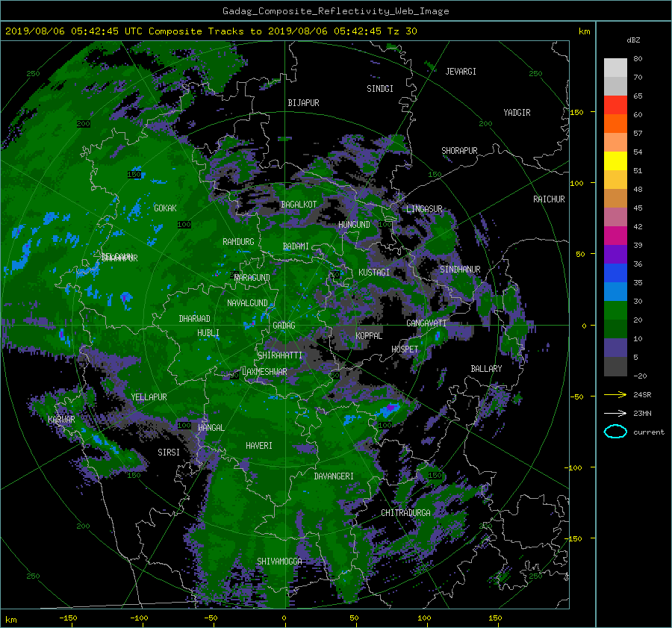Click the KARWAR city label
The height and width of the screenshot is (628, 672).
(x=61, y=420)
